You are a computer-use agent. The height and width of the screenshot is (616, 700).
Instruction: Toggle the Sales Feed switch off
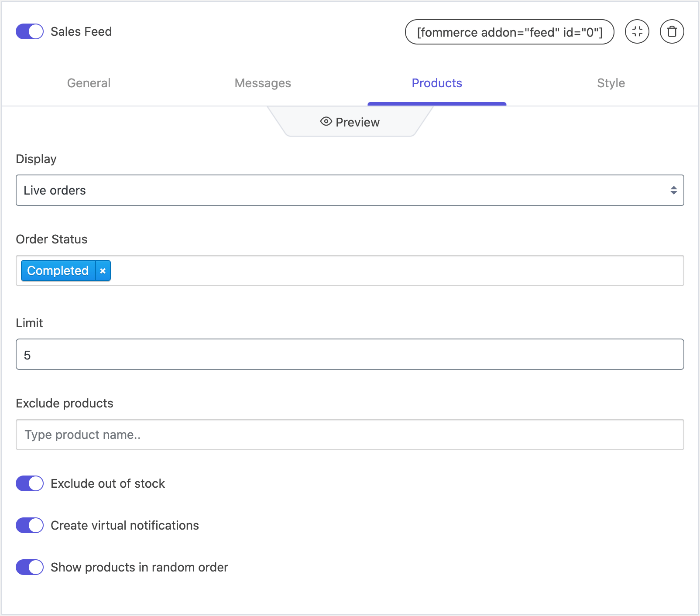pyautogui.click(x=30, y=31)
